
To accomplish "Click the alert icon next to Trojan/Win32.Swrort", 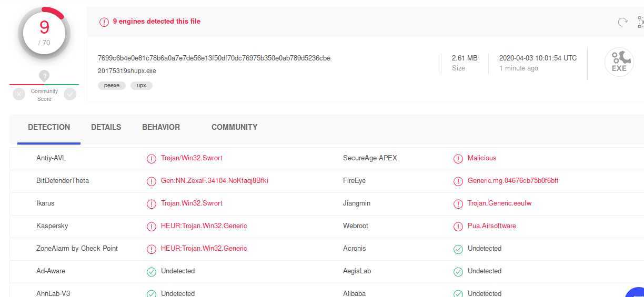I will pos(152,158).
